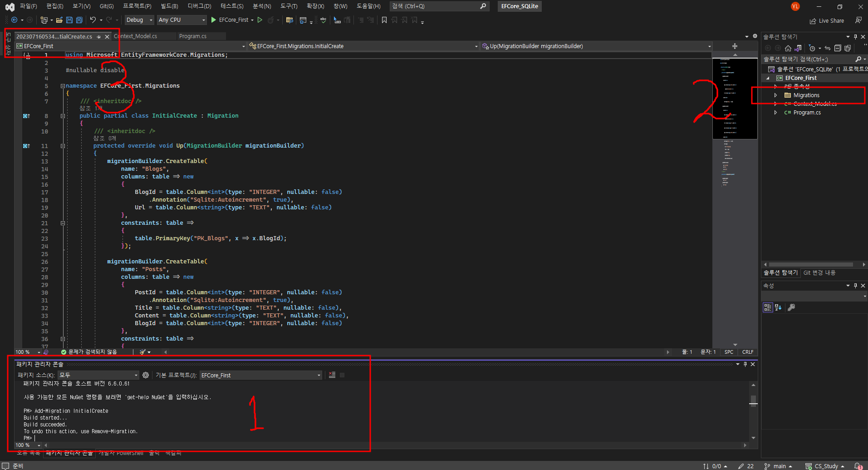Open the 도구(T) menu
This screenshot has height=470, width=868.
click(289, 6)
